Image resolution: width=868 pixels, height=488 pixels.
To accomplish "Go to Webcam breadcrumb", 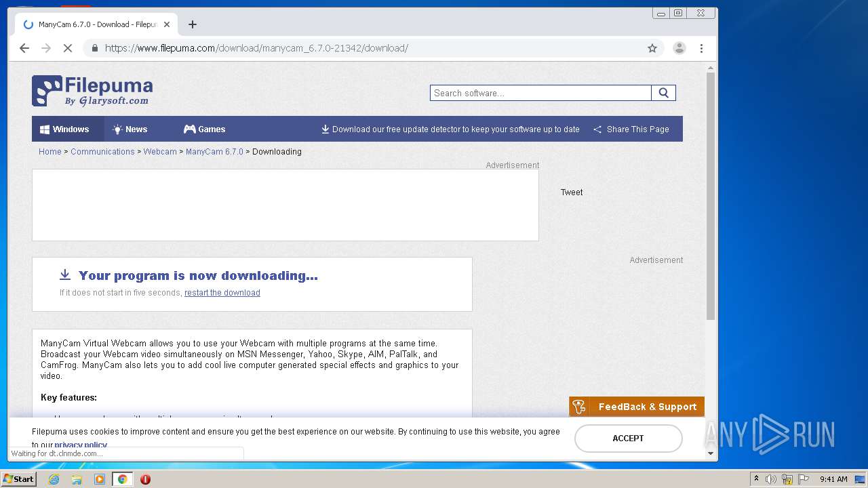I will (160, 152).
